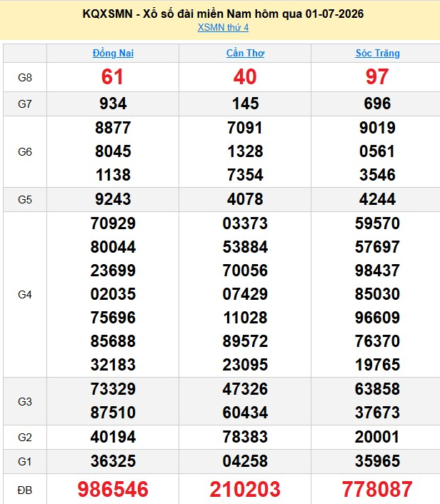Click the KQXSMN page title heading
The width and height of the screenshot is (440, 504).
(223, 14)
